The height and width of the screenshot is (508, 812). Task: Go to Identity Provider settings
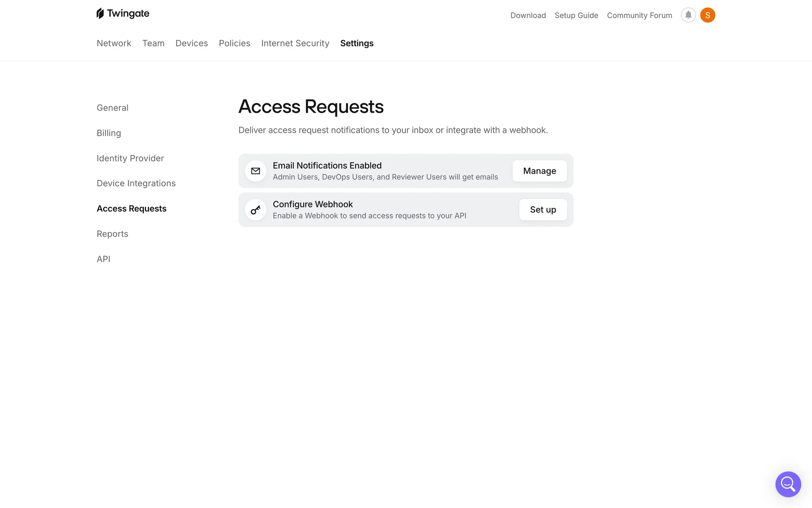130,158
